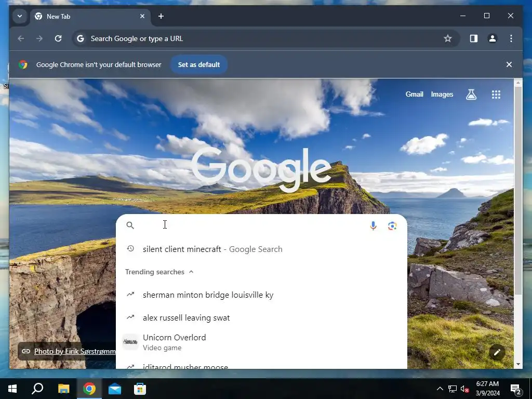Screen dimensions: 532x399
Task: Click the search magnifier icon in search box
Action: [x=130, y=225]
